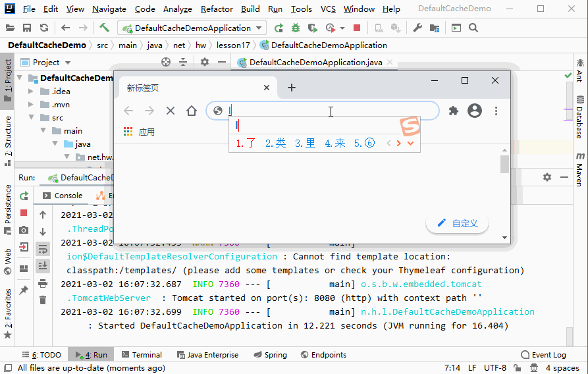Image resolution: width=588 pixels, height=374 pixels.
Task: Toggle read-only lock icon in the status bar
Action: coord(517,367)
